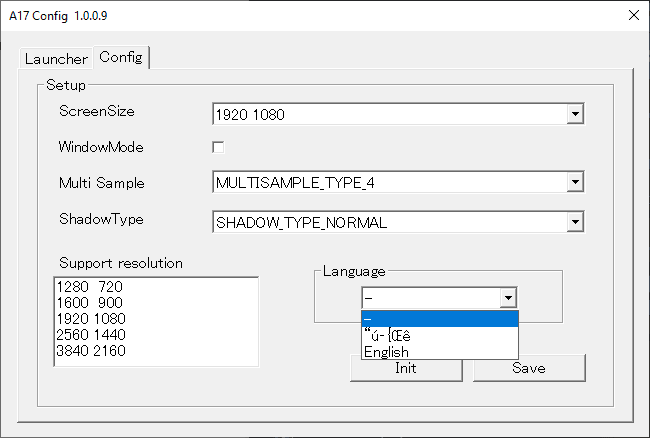The width and height of the screenshot is (650, 438).
Task: Select 1280 720 in Support resolution list
Action: click(90, 287)
